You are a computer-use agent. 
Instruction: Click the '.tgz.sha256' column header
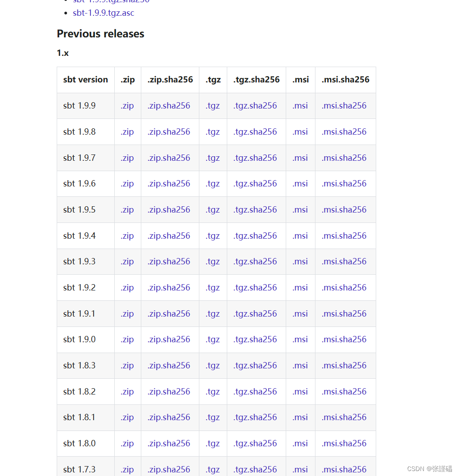coord(256,80)
